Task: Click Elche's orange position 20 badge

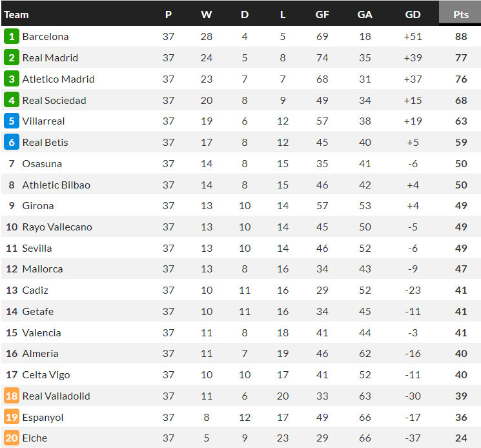Action: point(11,438)
